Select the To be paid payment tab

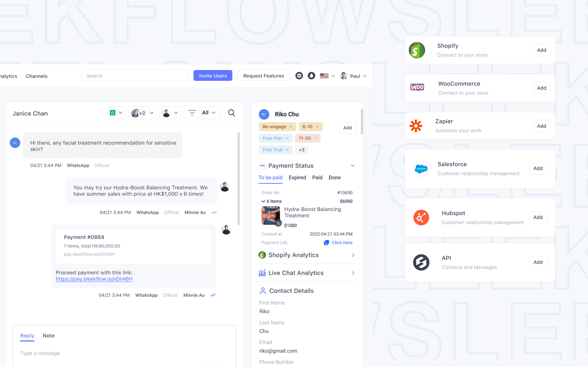pos(271,177)
